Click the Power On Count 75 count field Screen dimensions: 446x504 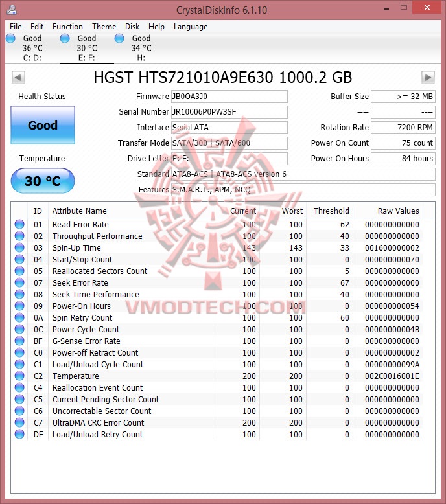tap(403, 143)
